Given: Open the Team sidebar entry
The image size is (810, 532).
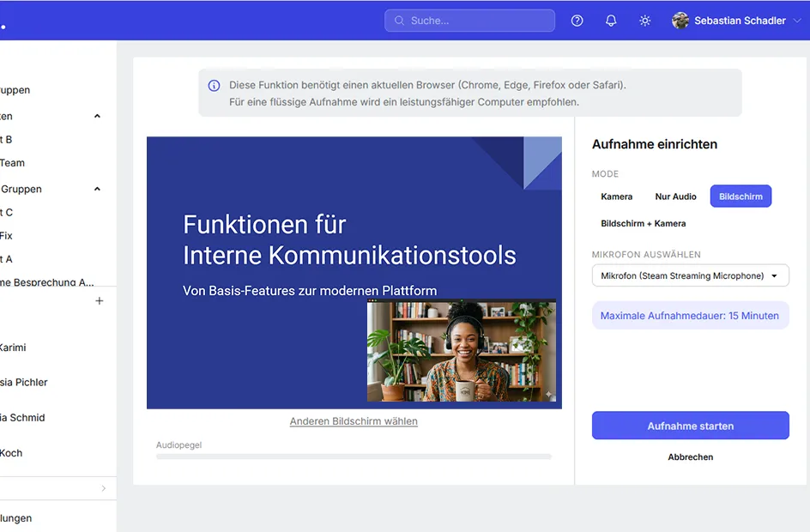Looking at the screenshot, I should pyautogui.click(x=12, y=163).
